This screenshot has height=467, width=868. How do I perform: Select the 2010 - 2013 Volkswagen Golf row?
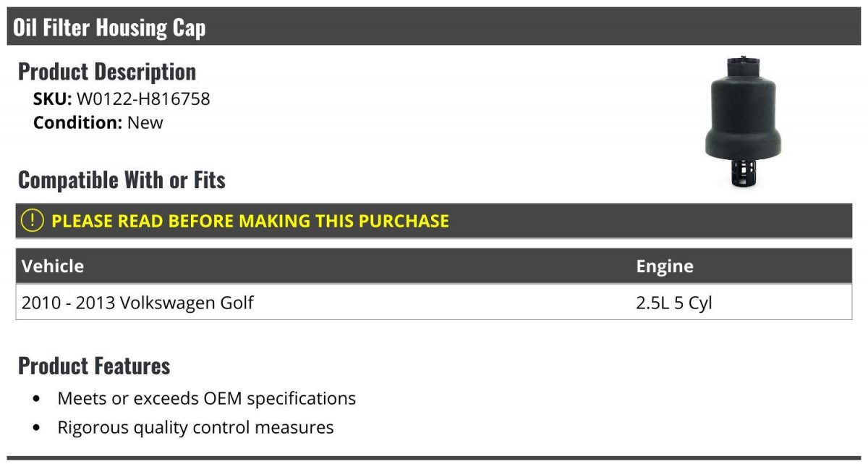pos(434,302)
